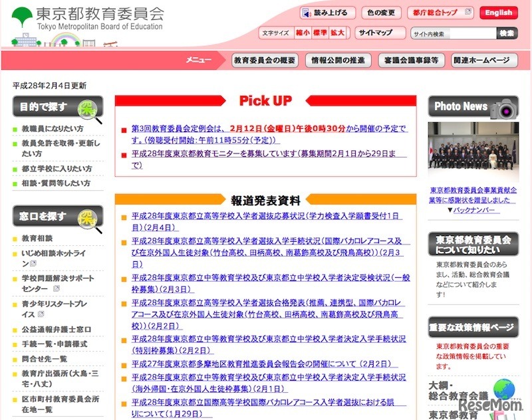Click external-link icon beside いじめ相談ホットライン
Screen dimensions: 532x420
33,263
